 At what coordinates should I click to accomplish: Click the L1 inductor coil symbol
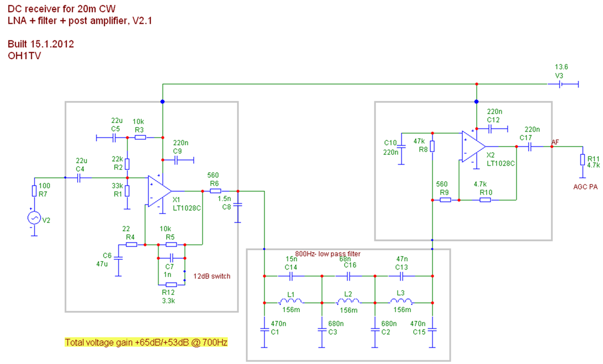[x=291, y=303]
